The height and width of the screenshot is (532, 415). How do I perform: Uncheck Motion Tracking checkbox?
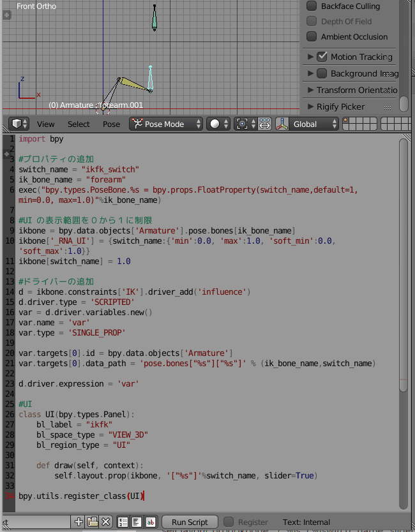[x=322, y=57]
